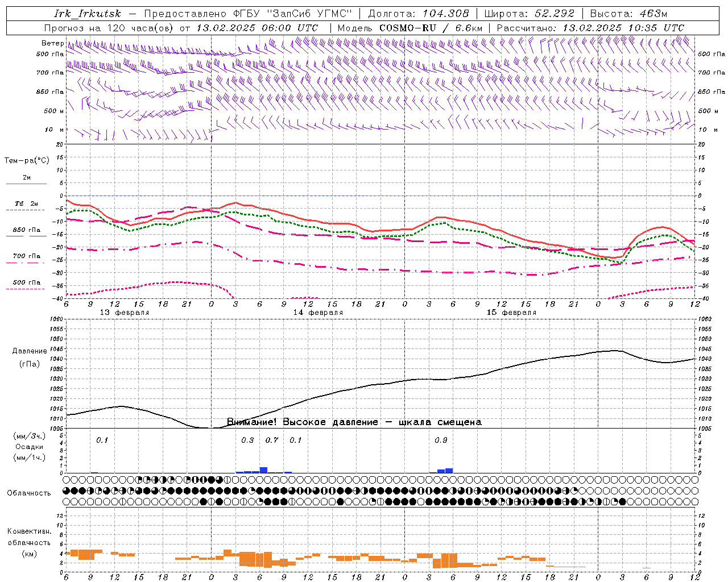
Task: Click the latitude value Широта: 52.292
Action: (x=530, y=14)
